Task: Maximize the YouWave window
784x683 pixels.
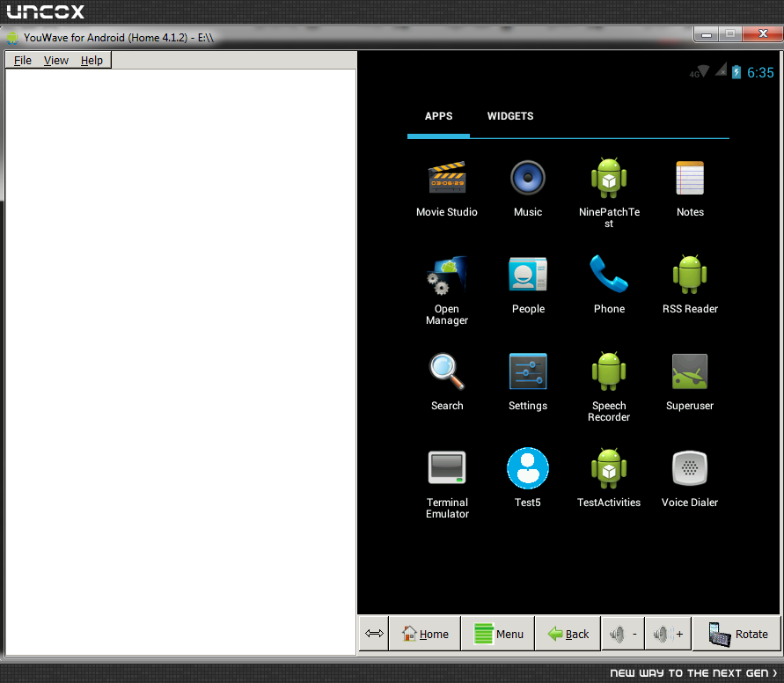Action: click(x=730, y=34)
